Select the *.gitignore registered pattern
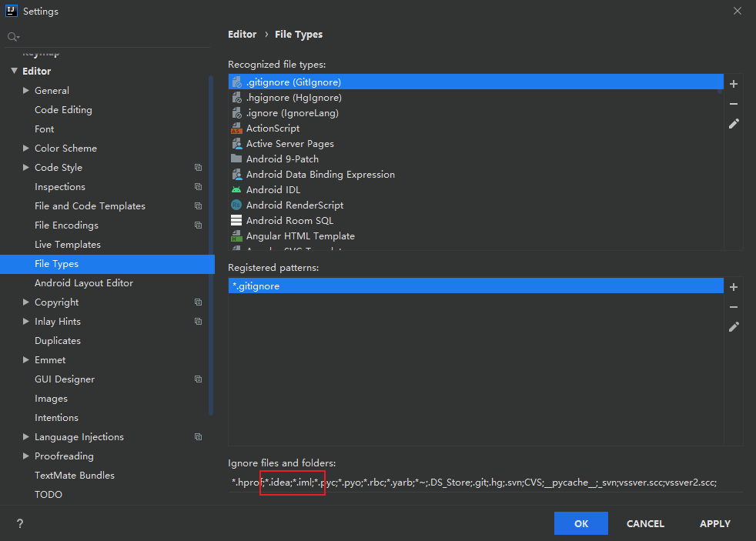 click(256, 286)
